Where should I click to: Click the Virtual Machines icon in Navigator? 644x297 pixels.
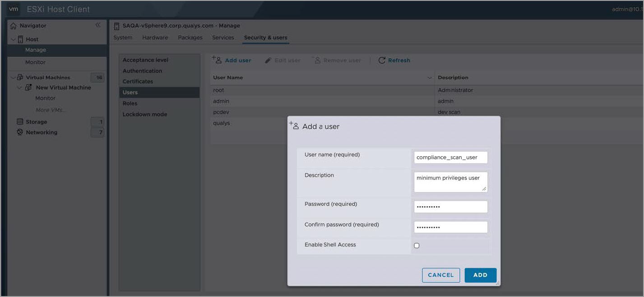(20, 78)
